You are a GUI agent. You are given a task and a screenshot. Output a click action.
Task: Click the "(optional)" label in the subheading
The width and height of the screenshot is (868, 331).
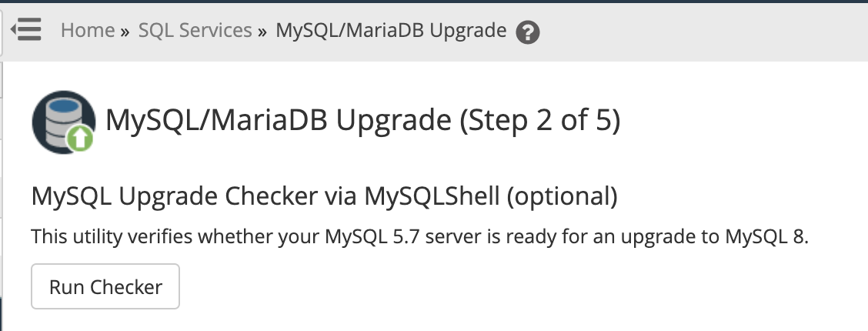coord(562,197)
